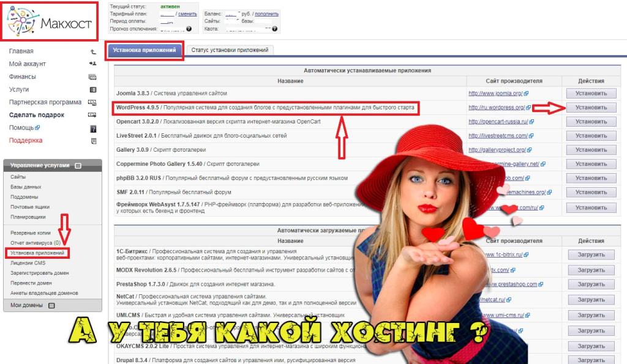Click Установить for WordPress 4.9.5
627x364 pixels.
click(x=590, y=107)
